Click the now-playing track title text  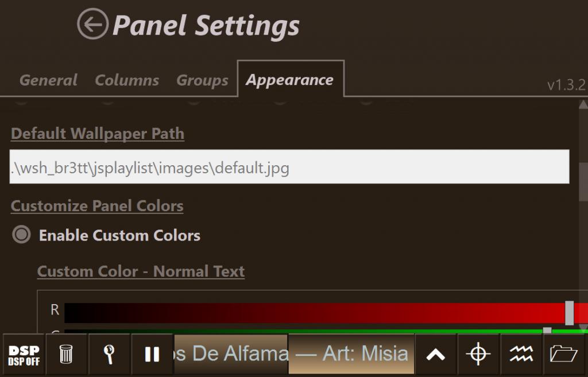293,353
